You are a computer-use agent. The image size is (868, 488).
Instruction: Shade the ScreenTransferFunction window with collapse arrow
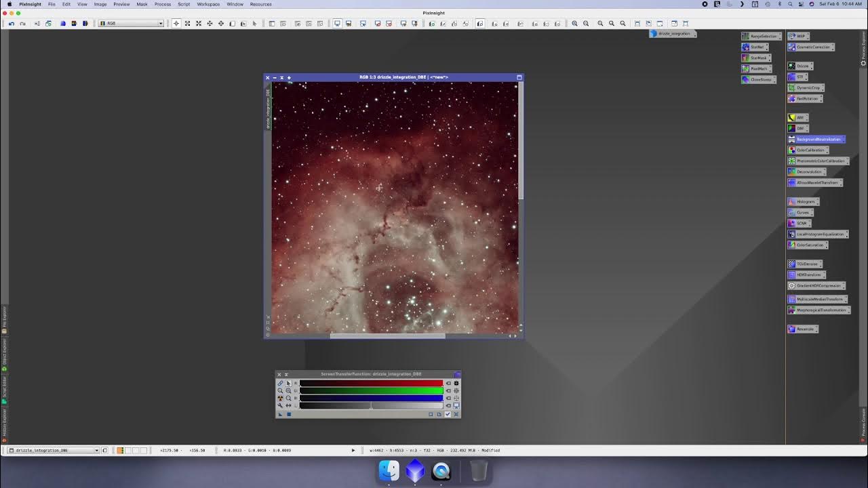point(286,374)
